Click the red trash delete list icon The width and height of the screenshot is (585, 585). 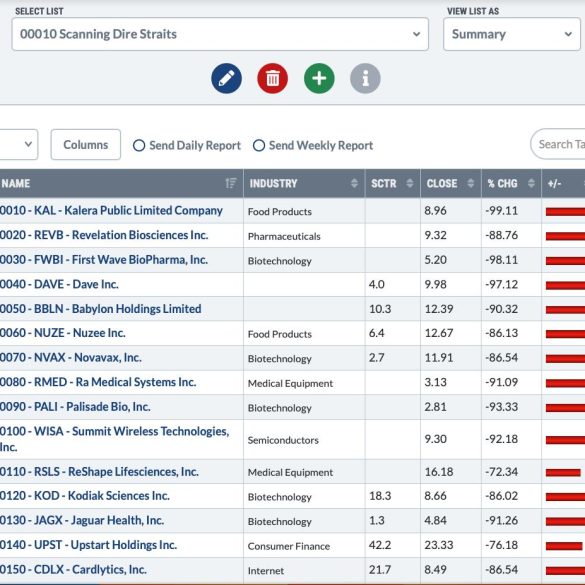pos(272,78)
